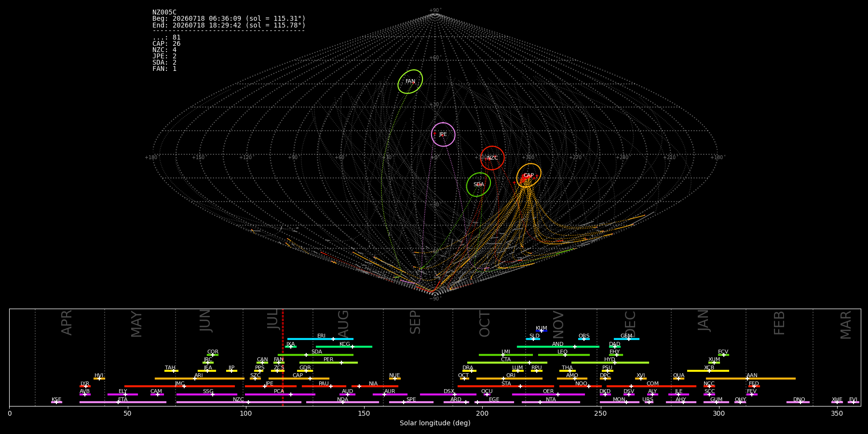Click the HYD shower label in timeline

[x=610, y=360]
